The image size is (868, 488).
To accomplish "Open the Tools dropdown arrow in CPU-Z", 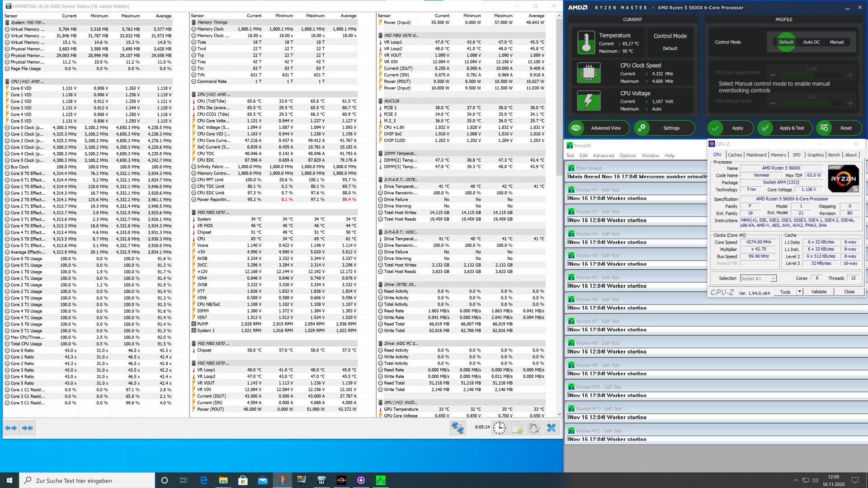I will tap(799, 292).
